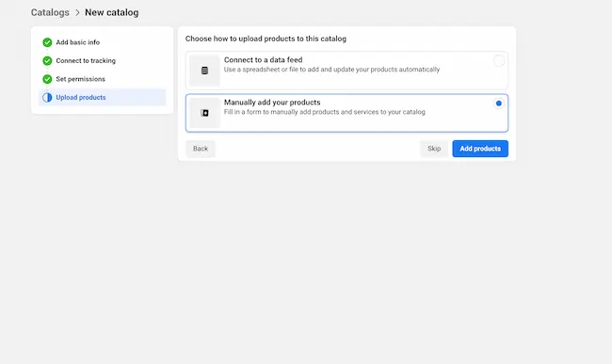Click the green checkmark beside Add basic info
Viewport: 612px width, 364px height.
point(47,42)
